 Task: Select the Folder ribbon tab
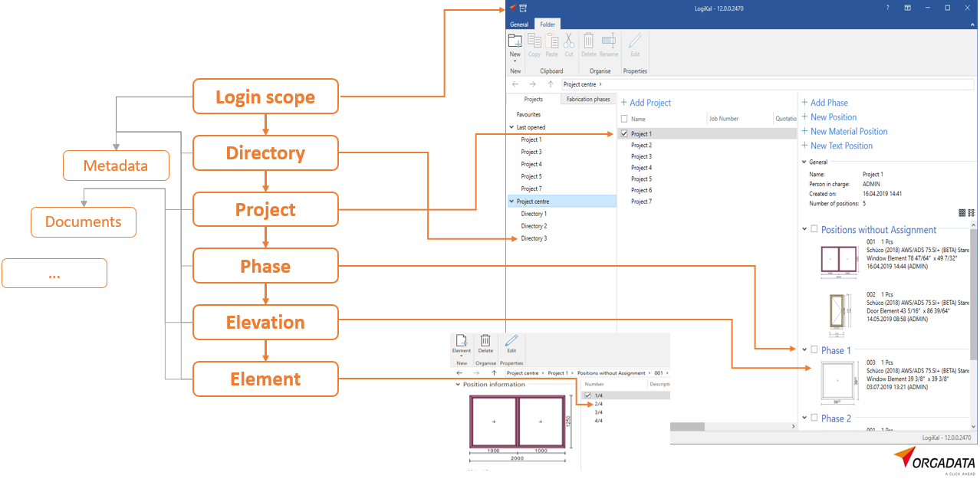[548, 25]
